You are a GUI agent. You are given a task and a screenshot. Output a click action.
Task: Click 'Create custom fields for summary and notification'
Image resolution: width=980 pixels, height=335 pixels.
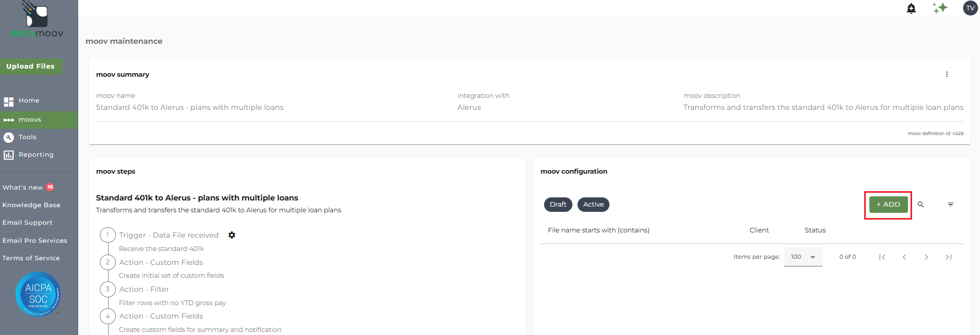pos(200,330)
